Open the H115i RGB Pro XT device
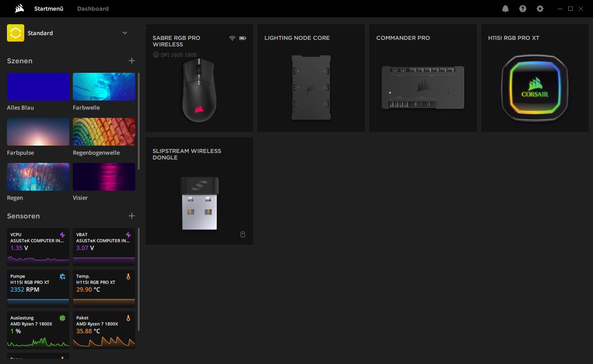 534,78
